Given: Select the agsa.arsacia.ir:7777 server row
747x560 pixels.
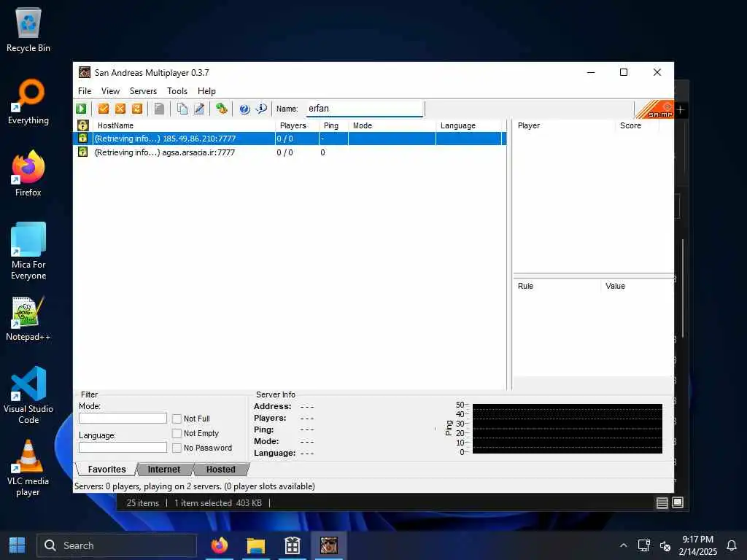Looking at the screenshot, I should point(290,152).
